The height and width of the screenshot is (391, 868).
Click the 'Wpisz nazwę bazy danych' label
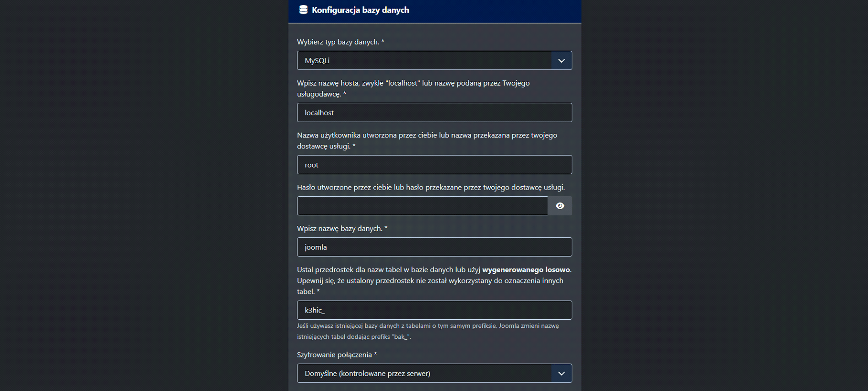pos(341,229)
